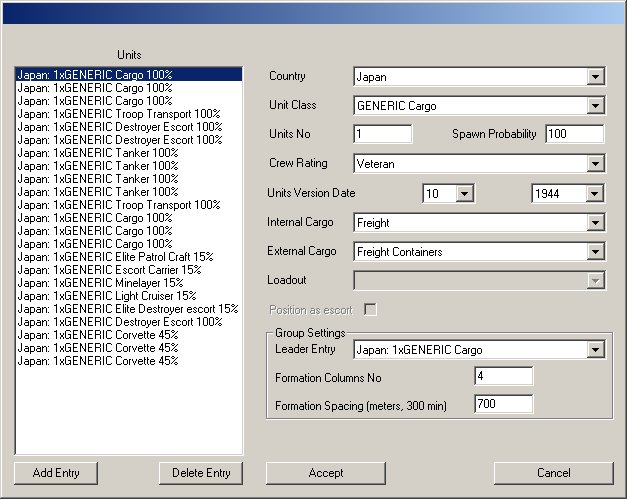
Task: Click the Formation Columns No field
Action: tap(503, 376)
